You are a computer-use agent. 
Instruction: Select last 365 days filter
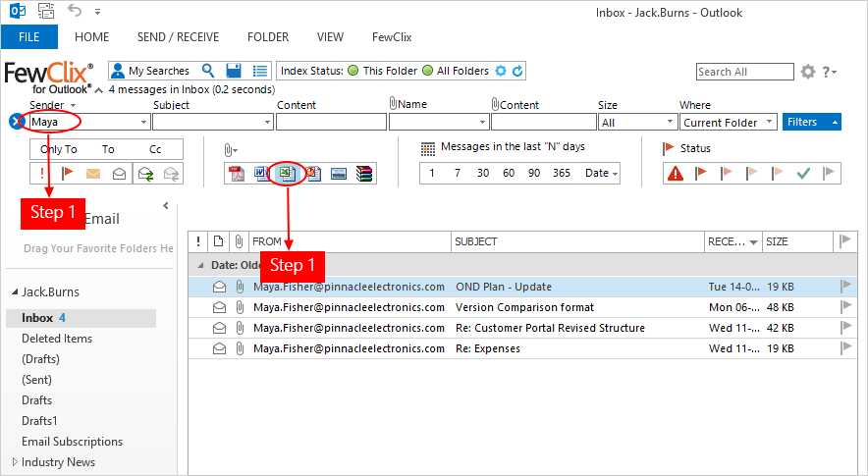coord(562,174)
